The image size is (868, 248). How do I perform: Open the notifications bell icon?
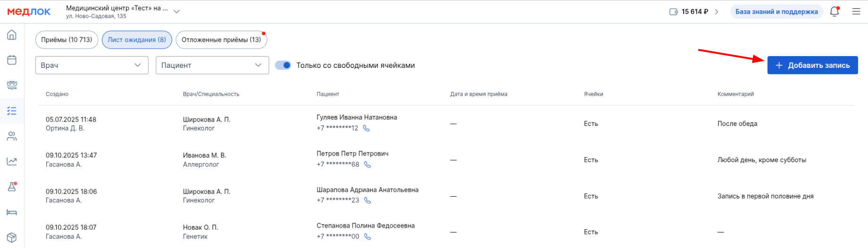[834, 12]
